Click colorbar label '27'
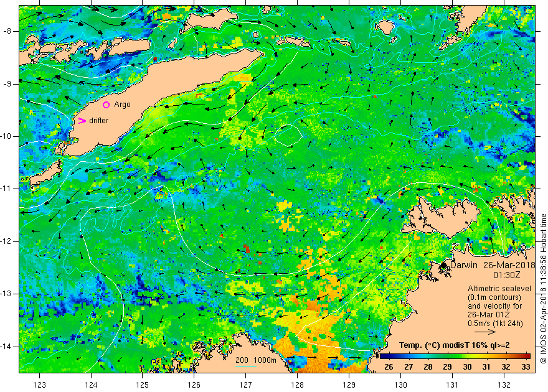This screenshot has height=392, width=548. [409, 367]
